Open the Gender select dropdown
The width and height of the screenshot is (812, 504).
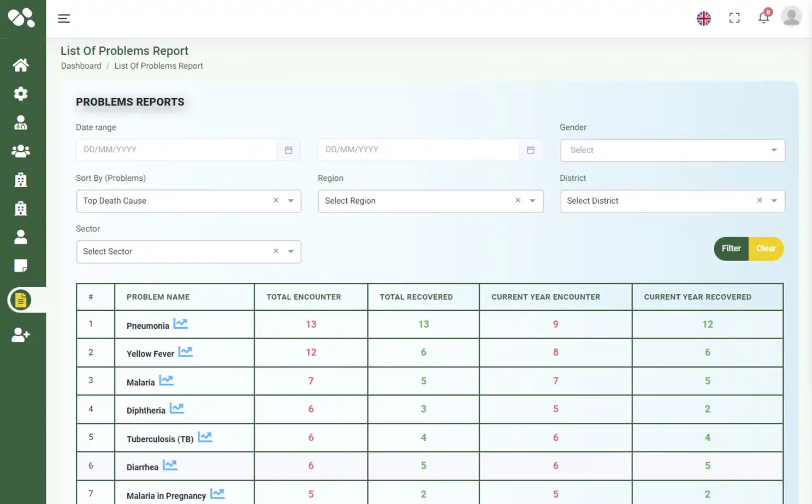(672, 150)
